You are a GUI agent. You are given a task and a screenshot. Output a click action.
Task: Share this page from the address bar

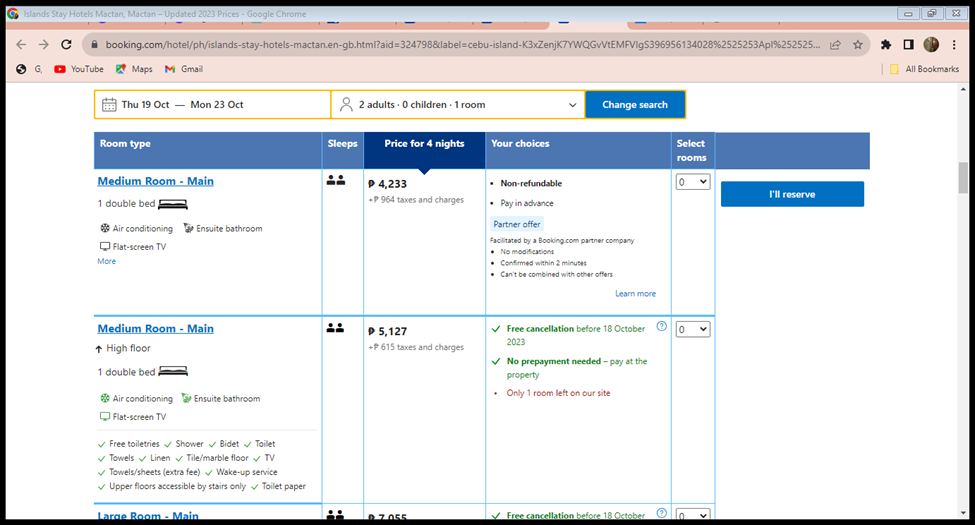pyautogui.click(x=835, y=45)
